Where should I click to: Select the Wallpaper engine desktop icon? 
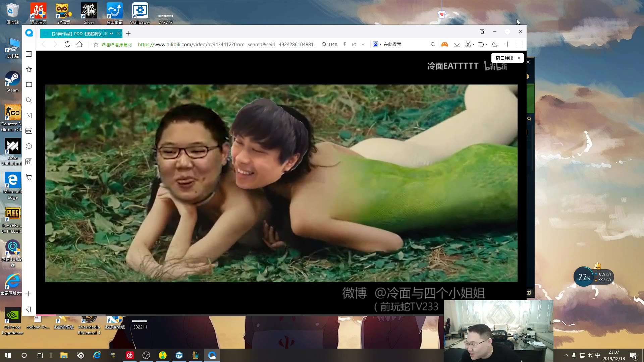pos(140,13)
